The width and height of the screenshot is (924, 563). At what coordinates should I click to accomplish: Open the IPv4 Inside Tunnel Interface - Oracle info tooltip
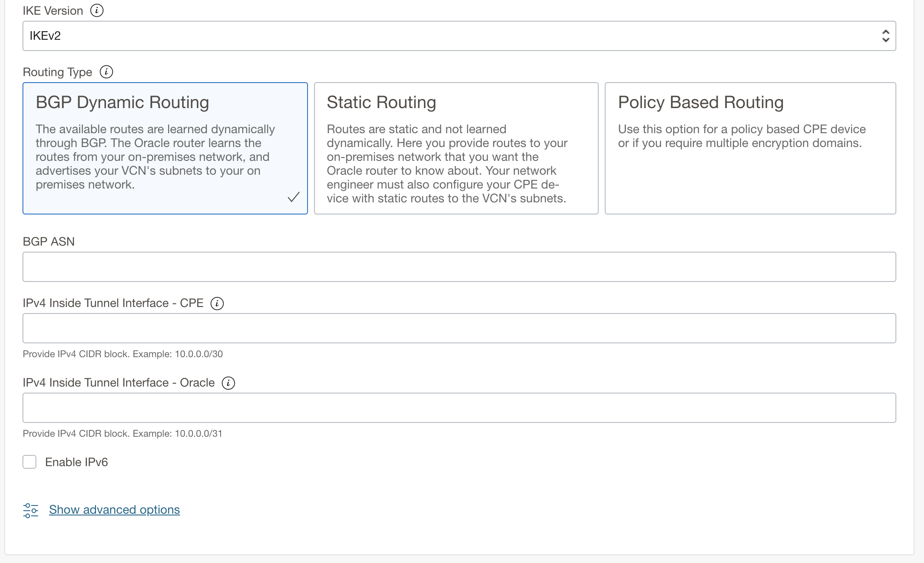[228, 383]
